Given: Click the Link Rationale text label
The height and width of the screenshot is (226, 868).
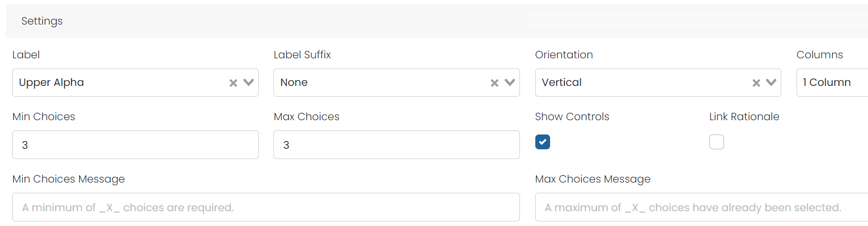Looking at the screenshot, I should (744, 117).
